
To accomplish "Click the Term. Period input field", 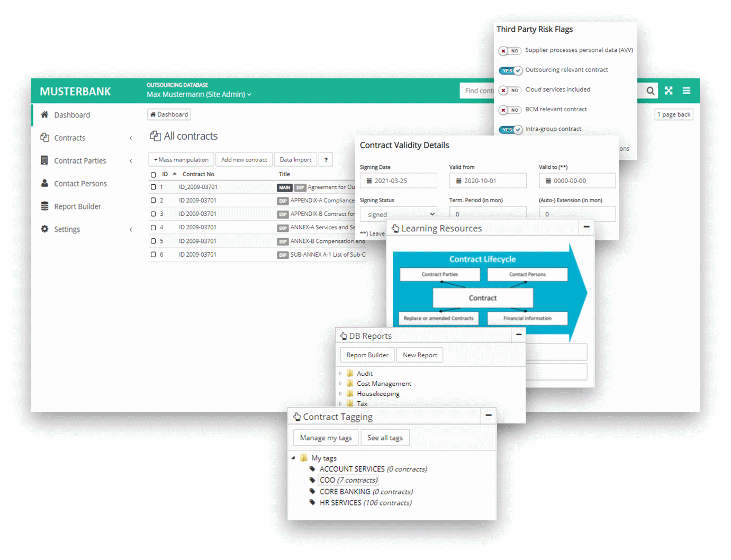I will [488, 213].
